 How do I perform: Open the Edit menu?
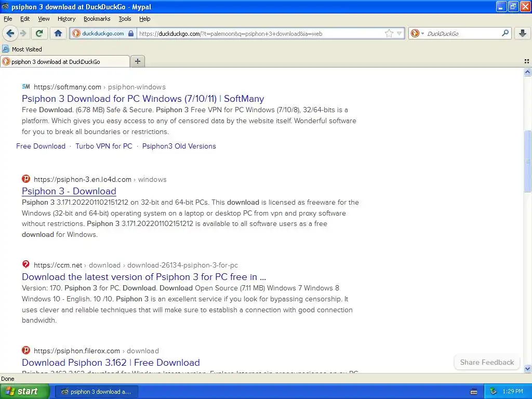coord(25,19)
